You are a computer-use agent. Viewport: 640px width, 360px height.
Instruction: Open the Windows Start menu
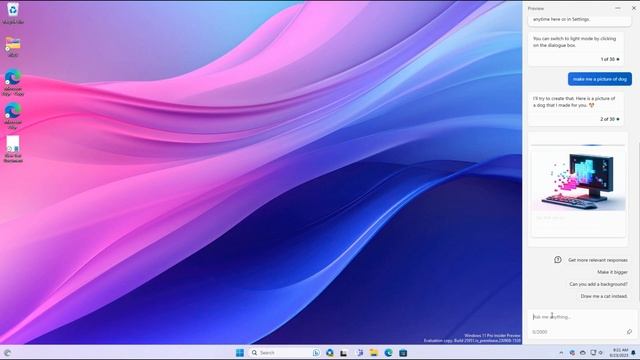(240, 353)
